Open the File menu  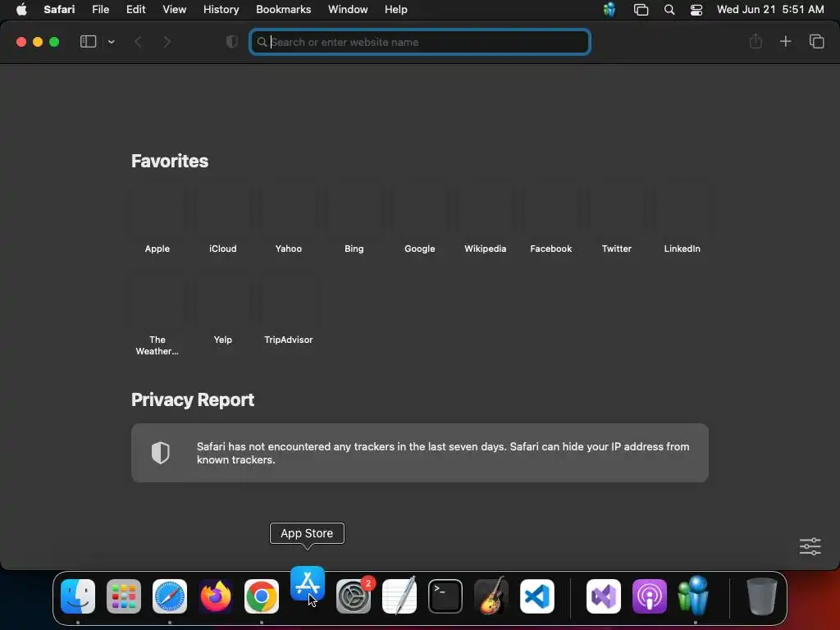coord(100,10)
